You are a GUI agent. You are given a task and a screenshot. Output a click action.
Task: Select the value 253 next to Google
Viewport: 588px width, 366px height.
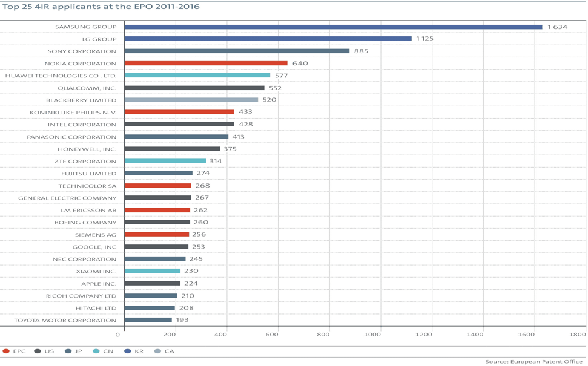(199, 247)
